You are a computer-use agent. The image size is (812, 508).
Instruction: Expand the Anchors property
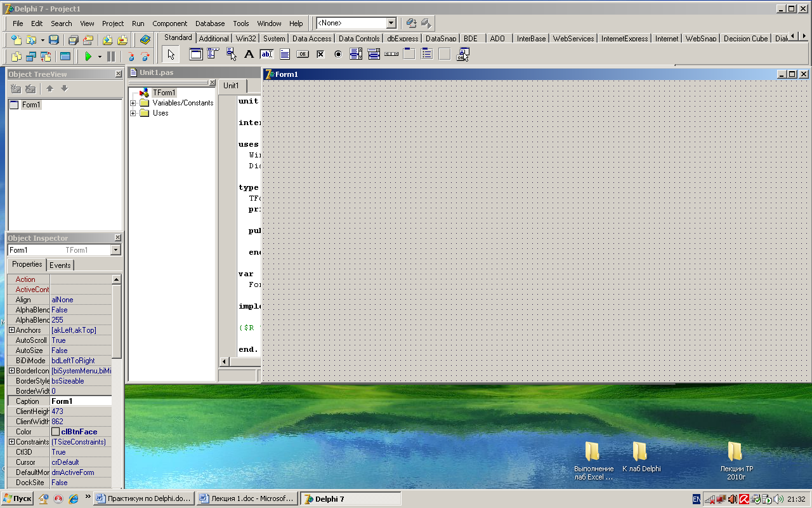(x=11, y=330)
